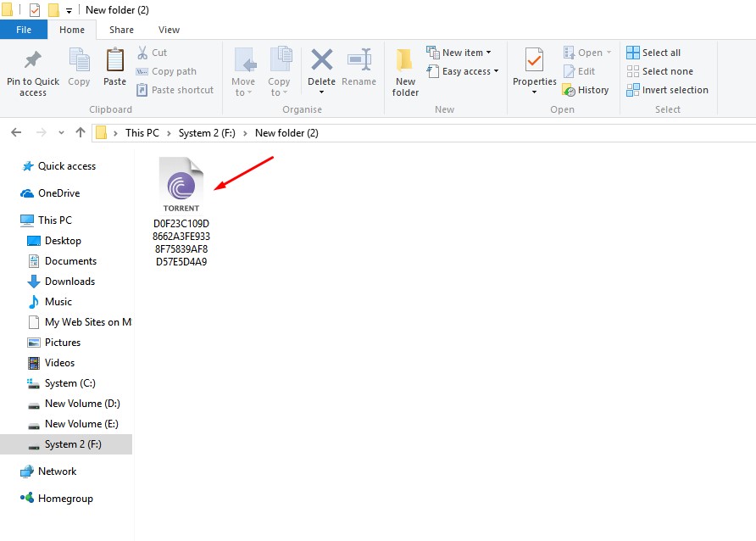Viewport: 756px width, 541px height.
Task: Click the Up arrow navigation button
Action: (81, 132)
